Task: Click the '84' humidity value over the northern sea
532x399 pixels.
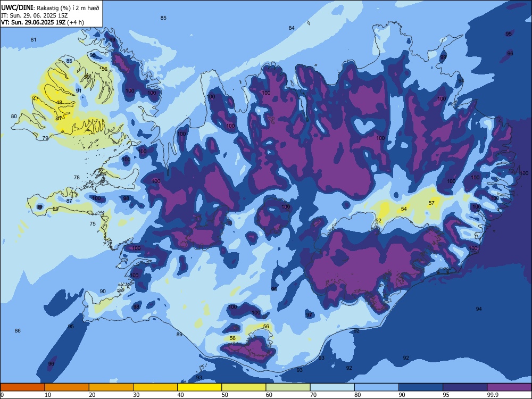Action: click(x=292, y=28)
